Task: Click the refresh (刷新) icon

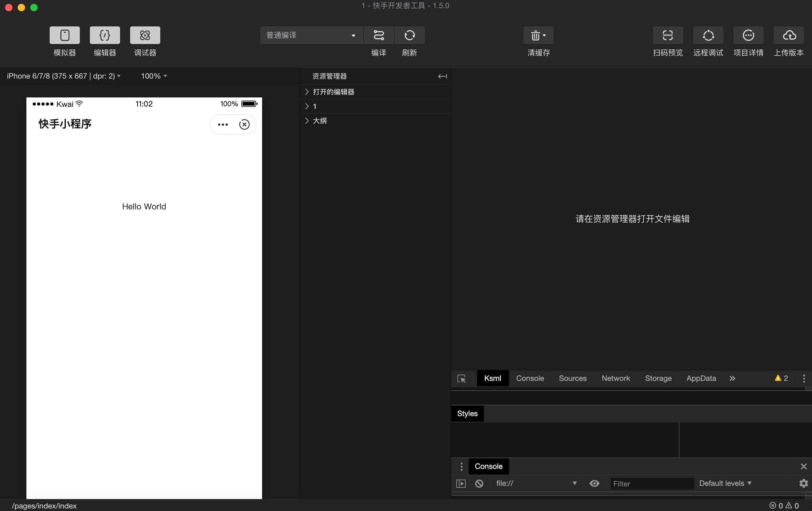Action: point(409,35)
